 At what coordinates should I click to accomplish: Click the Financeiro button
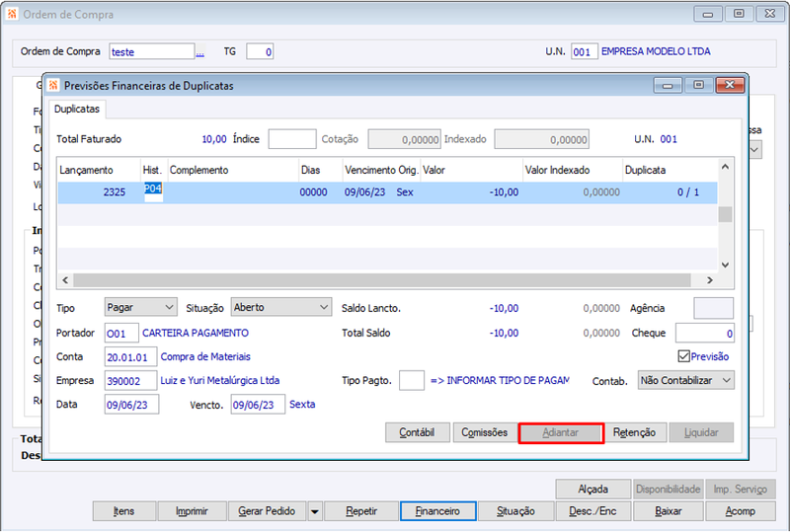pyautogui.click(x=437, y=511)
